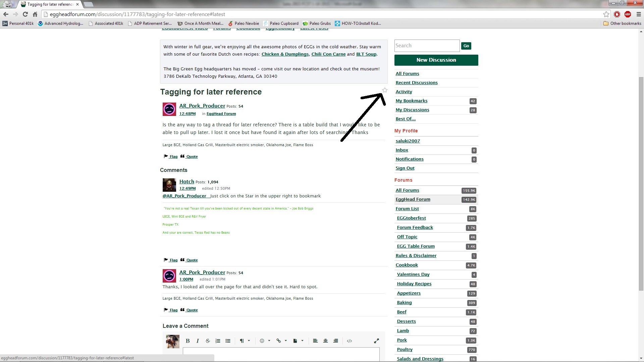Start a New Discussion
This screenshot has height=362, width=644.
(x=436, y=60)
